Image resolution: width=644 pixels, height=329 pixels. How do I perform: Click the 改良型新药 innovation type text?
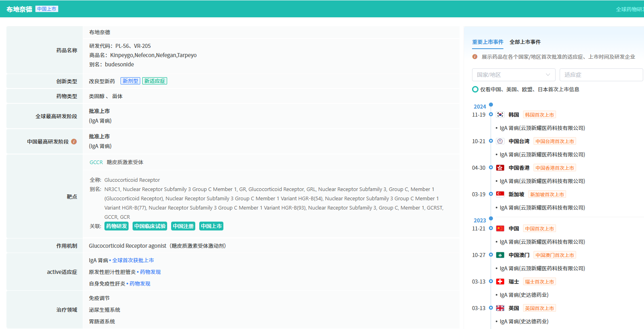pyautogui.click(x=102, y=81)
